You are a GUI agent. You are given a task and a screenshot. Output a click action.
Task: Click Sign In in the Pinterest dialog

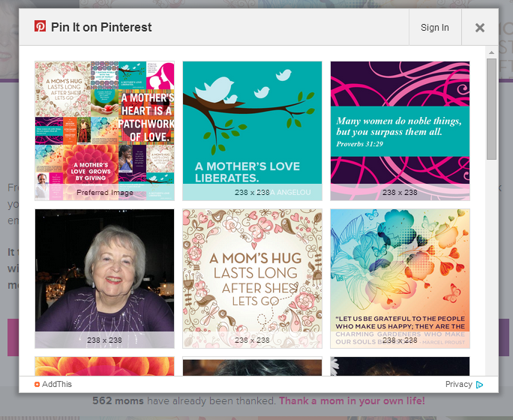coord(435,28)
